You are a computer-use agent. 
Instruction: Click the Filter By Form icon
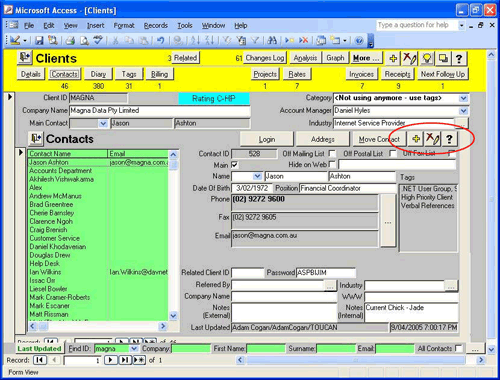pos(241,41)
